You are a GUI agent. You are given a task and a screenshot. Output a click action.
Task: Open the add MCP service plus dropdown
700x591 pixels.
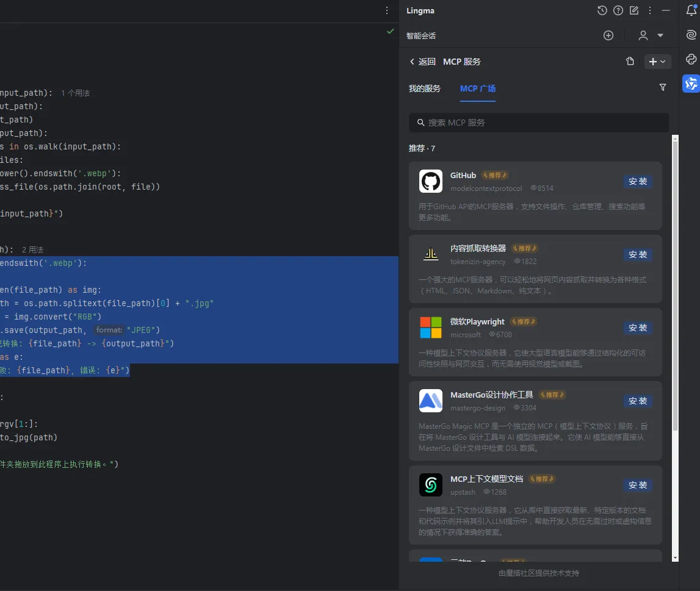pos(658,62)
